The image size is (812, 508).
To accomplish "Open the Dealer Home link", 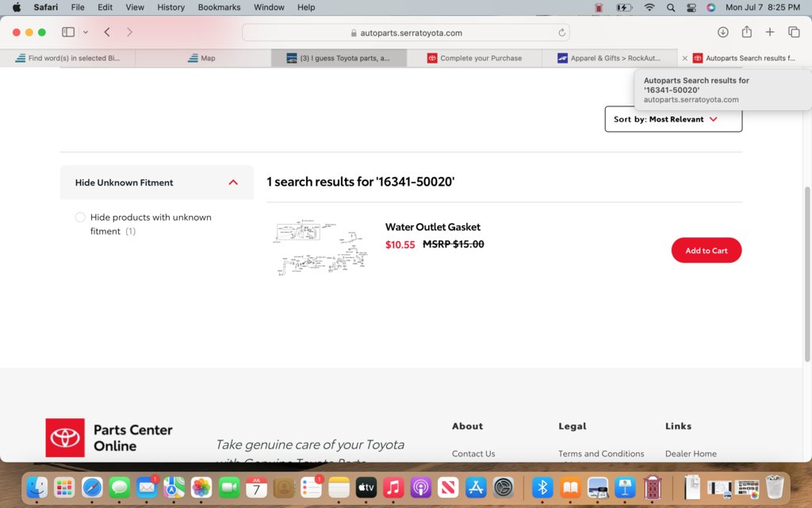I will (691, 453).
